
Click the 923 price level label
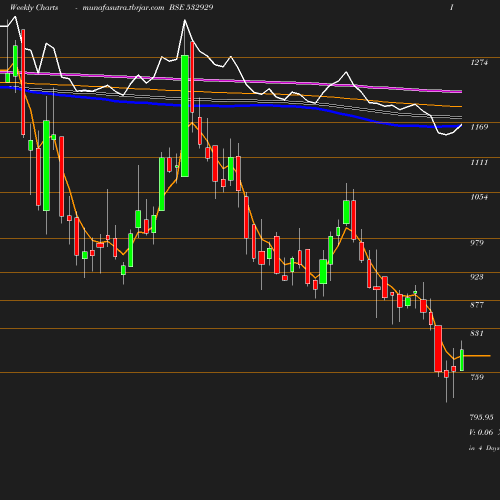tap(477, 277)
